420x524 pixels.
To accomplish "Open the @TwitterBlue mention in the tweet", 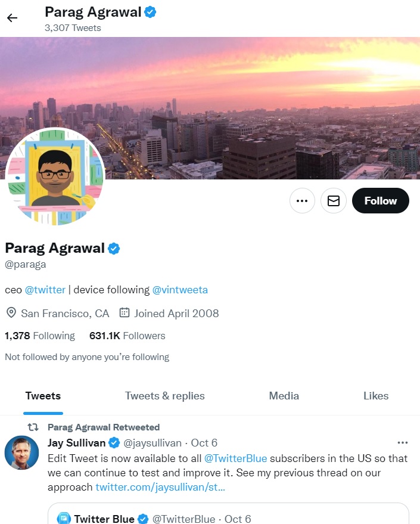I will [x=235, y=458].
